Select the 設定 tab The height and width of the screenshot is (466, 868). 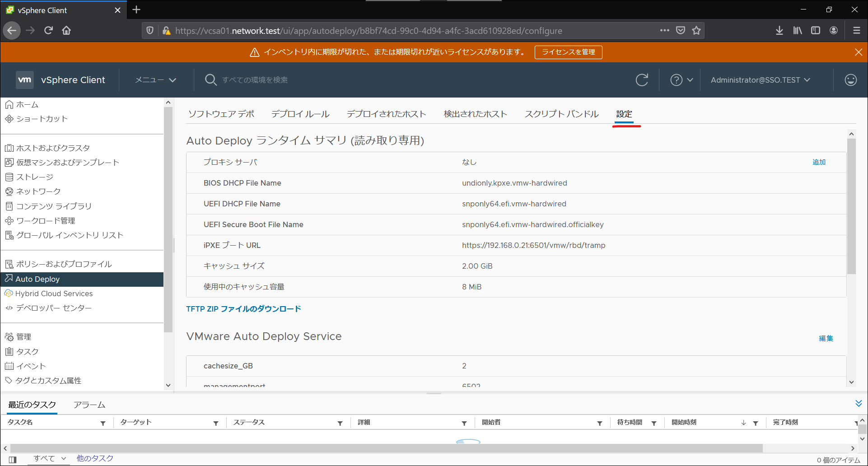624,114
